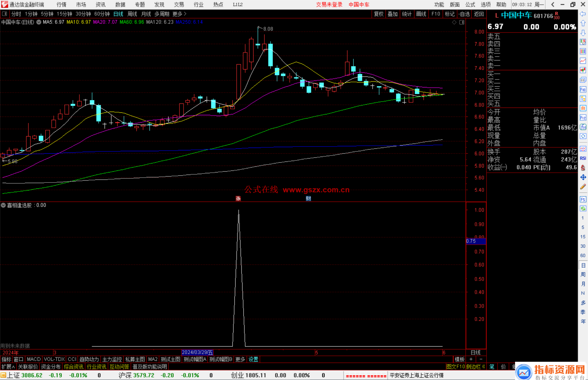Switch to the MACD indicator tab
The height and width of the screenshot is (380, 588).
[34, 359]
